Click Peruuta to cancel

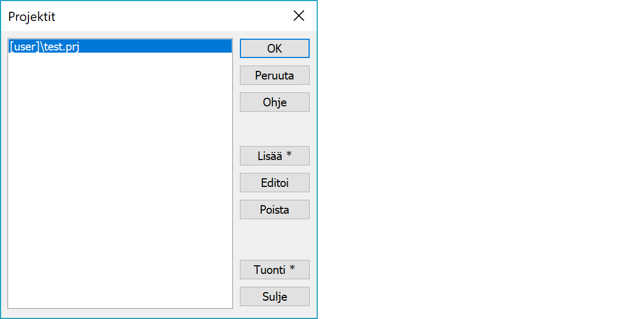pyautogui.click(x=274, y=75)
